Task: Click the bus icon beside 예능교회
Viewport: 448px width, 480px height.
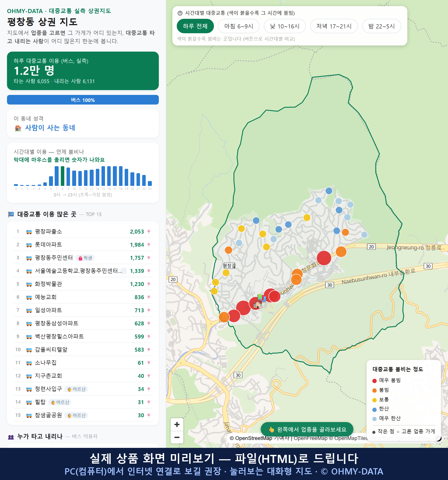Action: pos(29,297)
